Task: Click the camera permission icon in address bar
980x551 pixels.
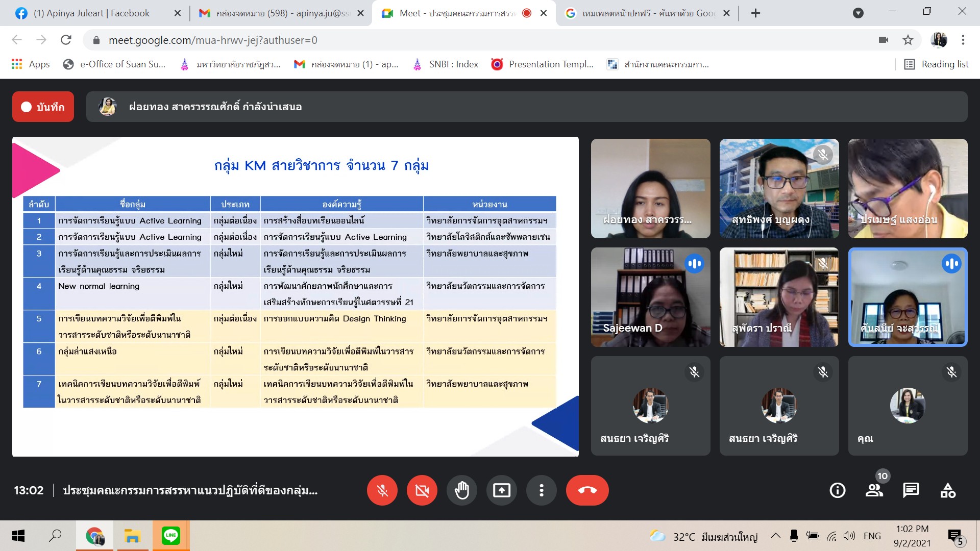Action: coord(884,40)
